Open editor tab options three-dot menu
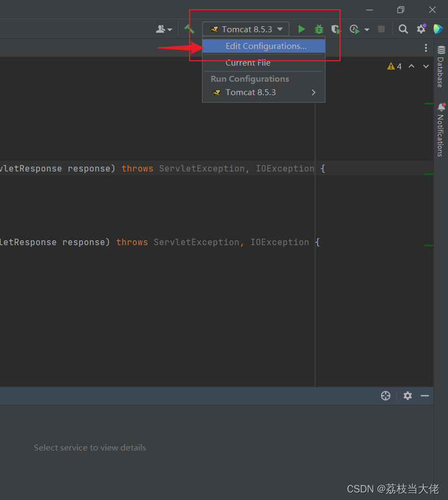The width and height of the screenshot is (448, 500). click(425, 48)
